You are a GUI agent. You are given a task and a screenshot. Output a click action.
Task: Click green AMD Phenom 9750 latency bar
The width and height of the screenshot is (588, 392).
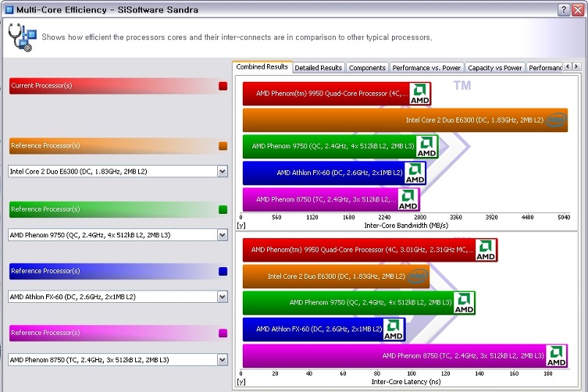click(359, 303)
